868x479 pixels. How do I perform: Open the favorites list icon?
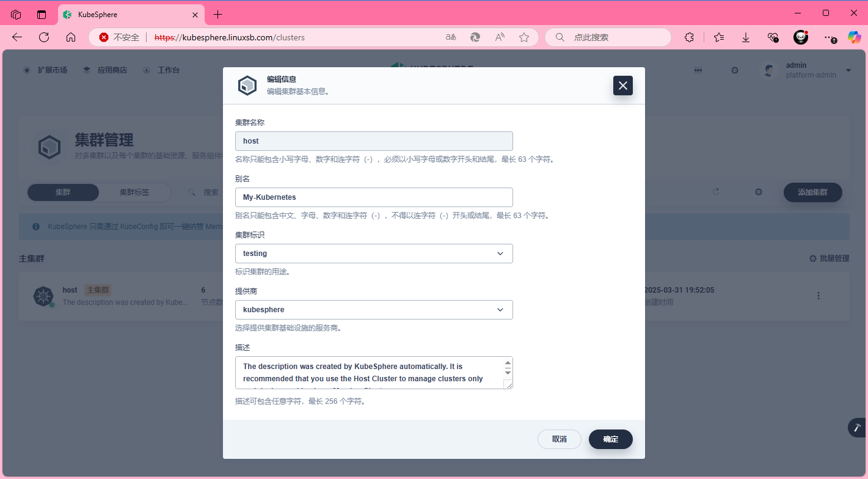[x=719, y=37]
